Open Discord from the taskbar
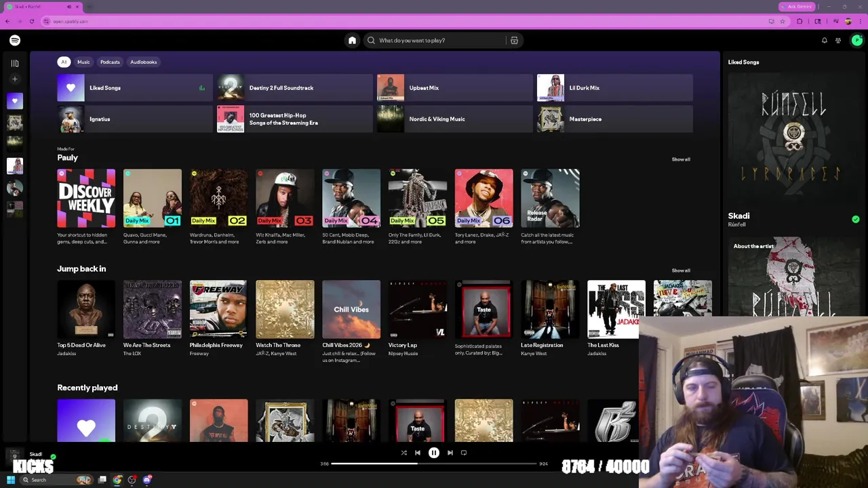Screen dimensions: 868x488 [147, 481]
